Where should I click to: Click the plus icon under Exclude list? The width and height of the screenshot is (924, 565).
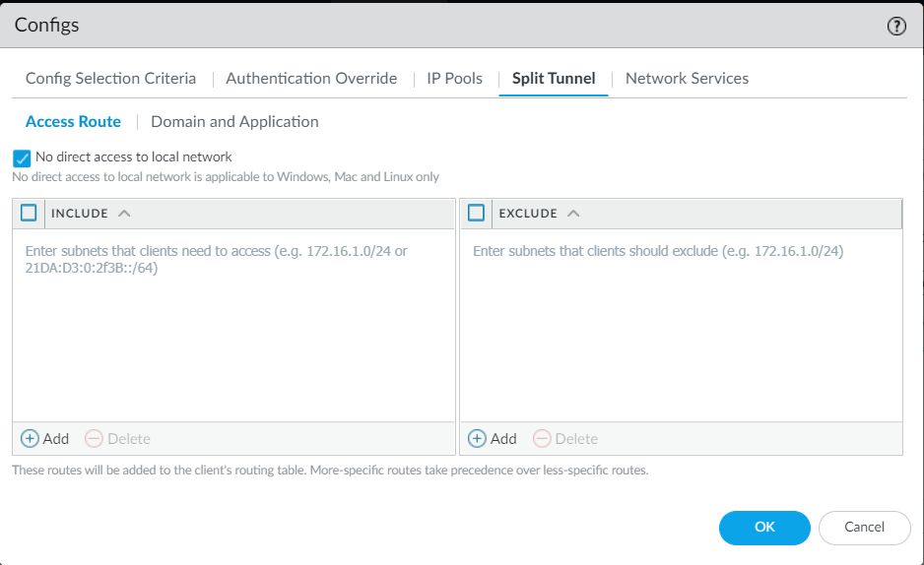(x=478, y=438)
